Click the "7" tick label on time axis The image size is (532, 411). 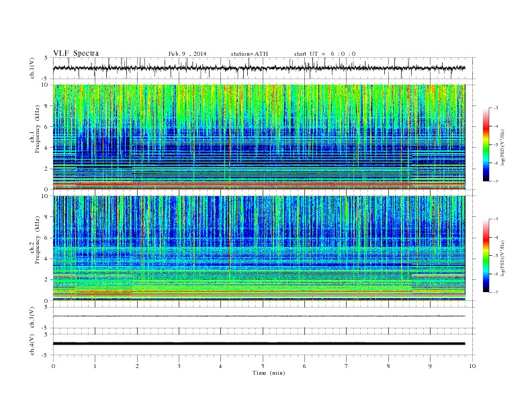[347, 366]
